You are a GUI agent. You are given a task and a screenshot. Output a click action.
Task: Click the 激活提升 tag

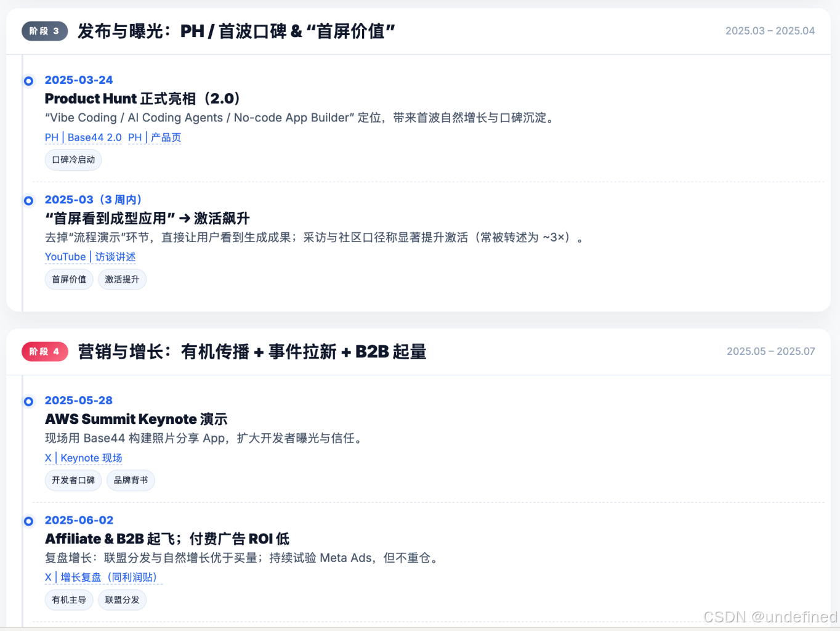pyautogui.click(x=122, y=279)
